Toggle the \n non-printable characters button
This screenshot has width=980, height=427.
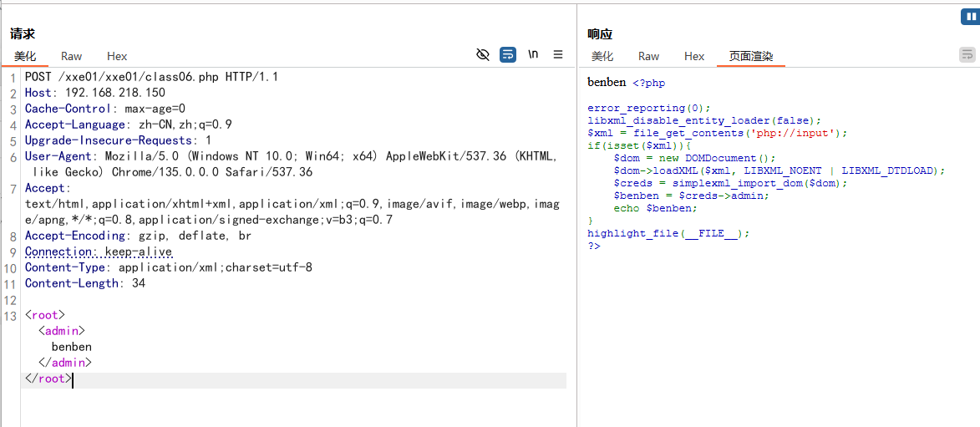click(x=533, y=55)
